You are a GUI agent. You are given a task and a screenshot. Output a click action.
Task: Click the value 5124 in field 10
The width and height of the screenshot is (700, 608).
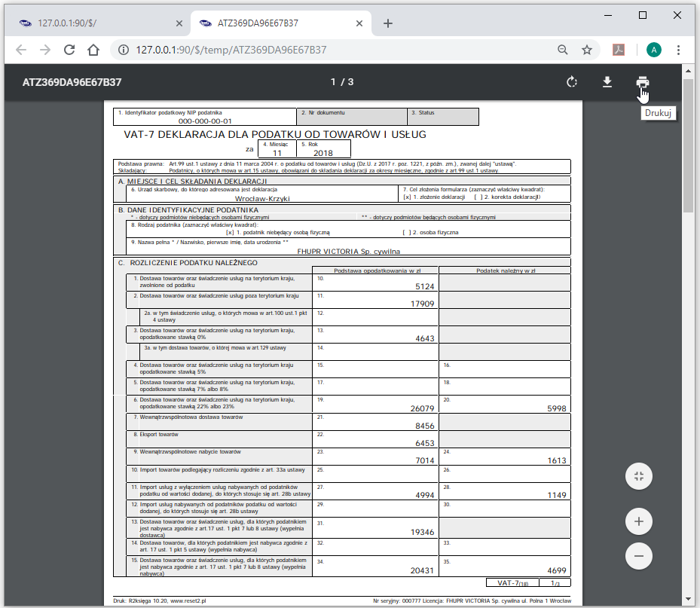click(x=424, y=286)
